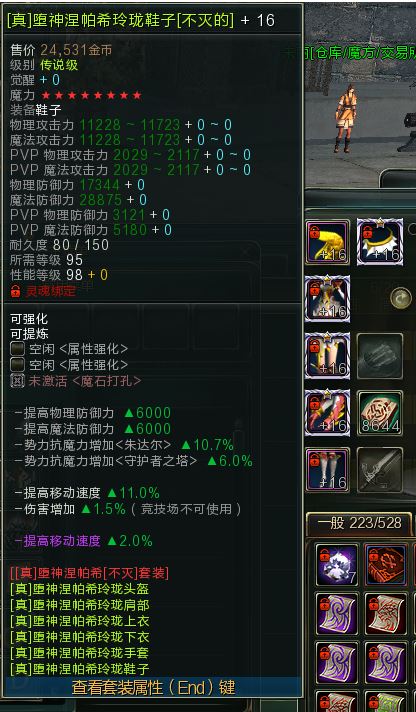Pick the leg armor +16 equipment icon

(327, 356)
